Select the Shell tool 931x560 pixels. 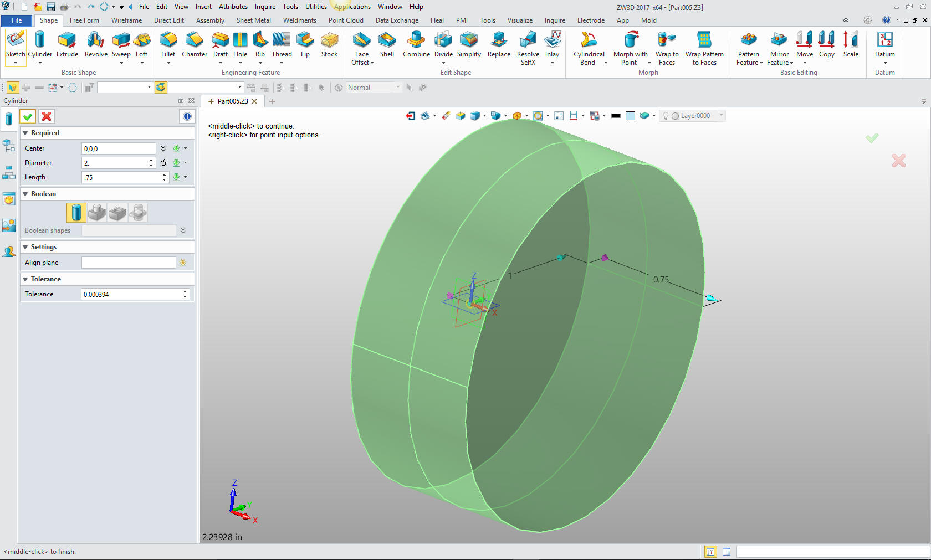(x=387, y=44)
